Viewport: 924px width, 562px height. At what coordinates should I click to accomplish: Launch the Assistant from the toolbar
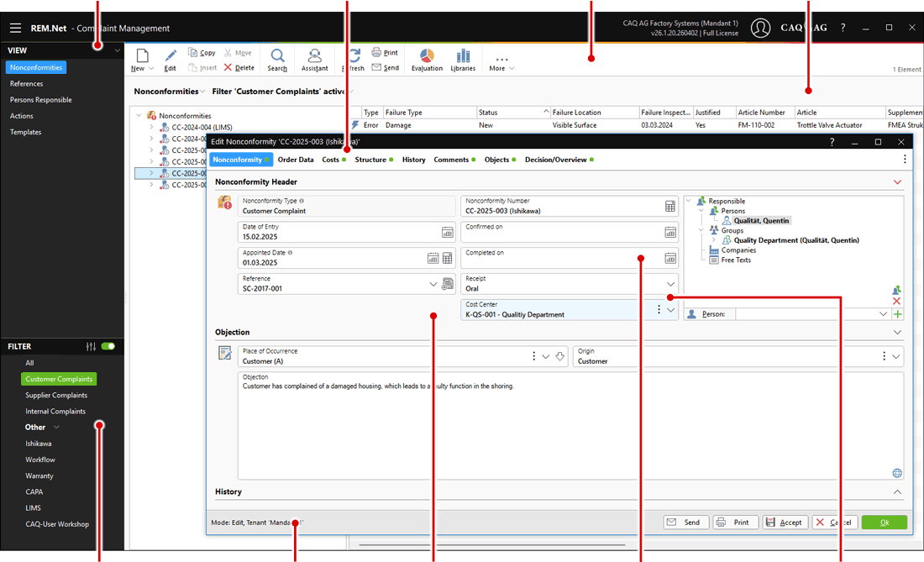pyautogui.click(x=315, y=60)
